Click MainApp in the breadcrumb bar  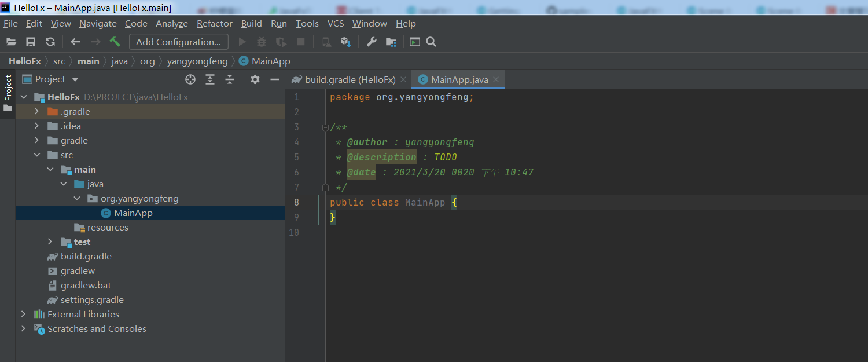pyautogui.click(x=264, y=61)
